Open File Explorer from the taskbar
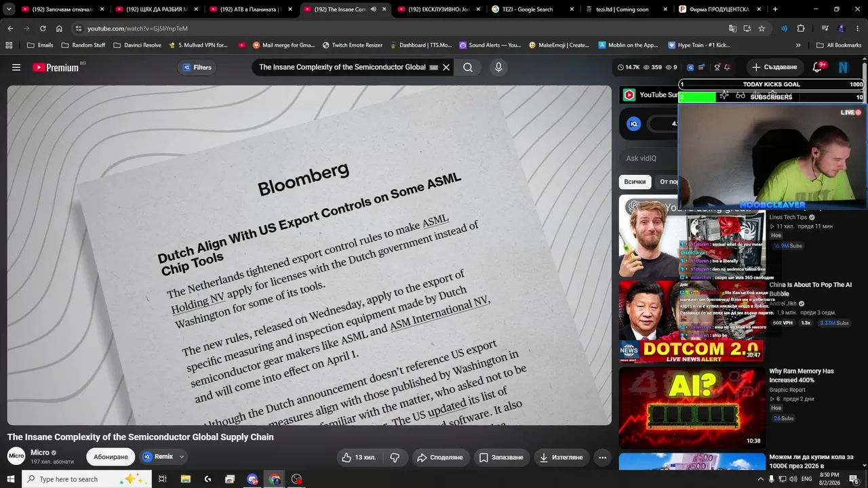This screenshot has height=488, width=868. click(186, 479)
